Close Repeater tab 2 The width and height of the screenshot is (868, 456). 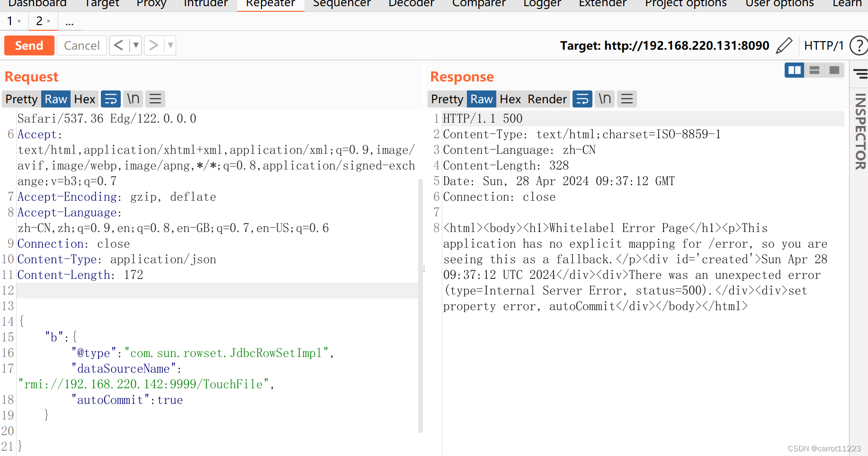coord(48,21)
